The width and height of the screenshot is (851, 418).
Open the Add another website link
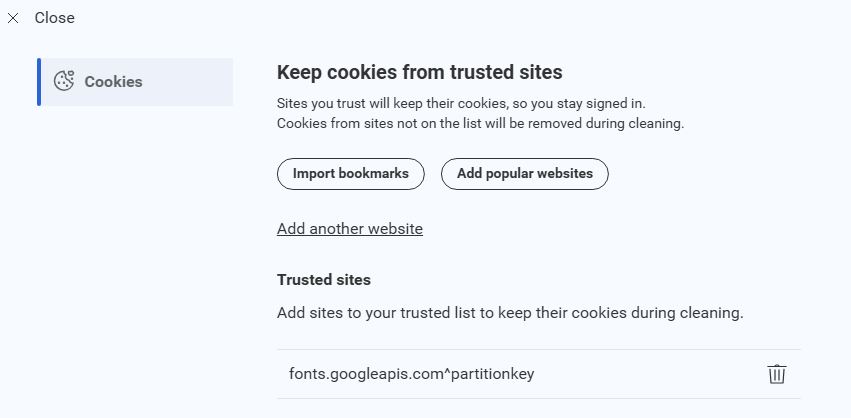tap(349, 229)
